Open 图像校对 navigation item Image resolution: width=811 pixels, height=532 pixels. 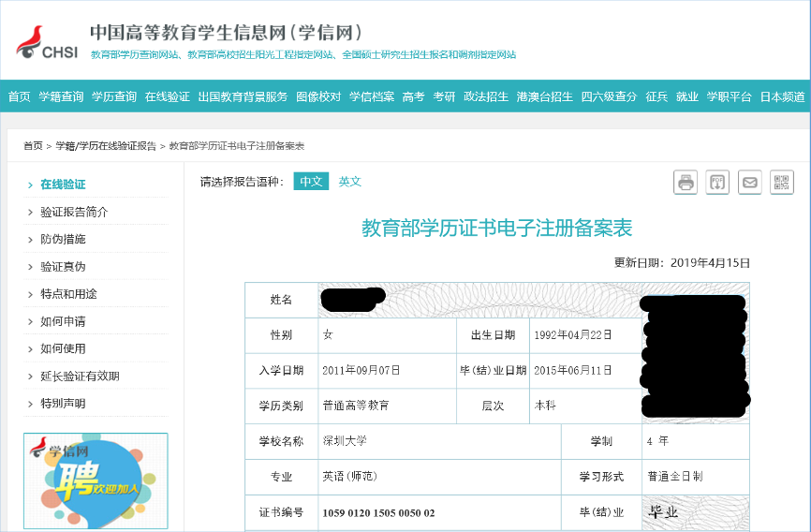pyautogui.click(x=318, y=96)
